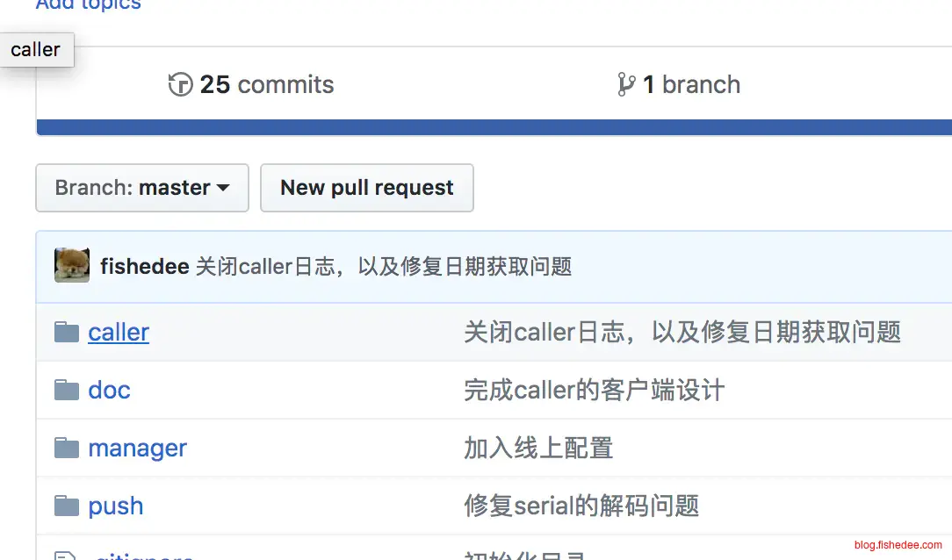Image resolution: width=952 pixels, height=560 pixels.
Task: Click the caller folder icon
Action: click(x=67, y=332)
